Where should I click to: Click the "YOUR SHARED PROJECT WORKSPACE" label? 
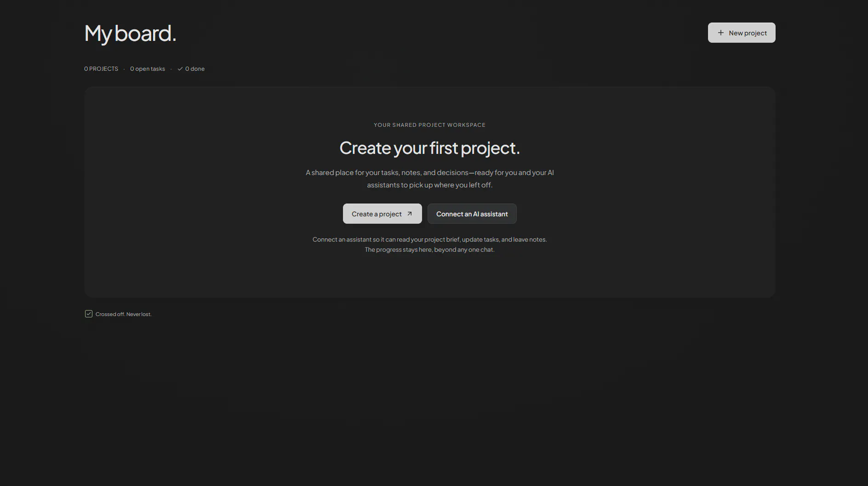tap(430, 125)
